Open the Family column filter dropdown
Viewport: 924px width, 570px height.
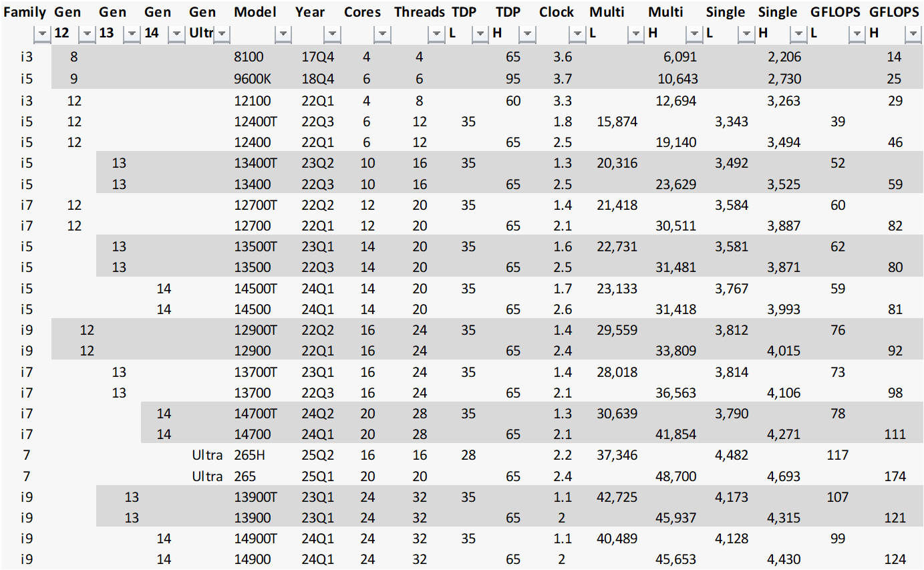[x=41, y=33]
